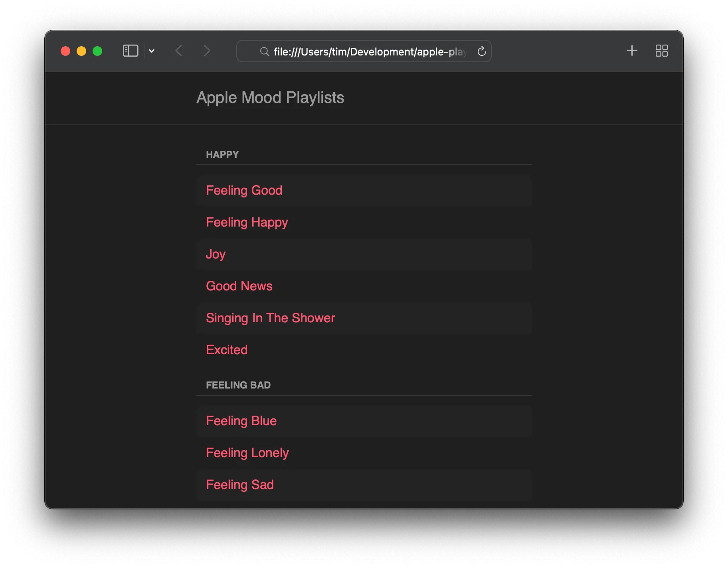The height and width of the screenshot is (568, 728).
Task: Maximize the window with green button
Action: [97, 51]
